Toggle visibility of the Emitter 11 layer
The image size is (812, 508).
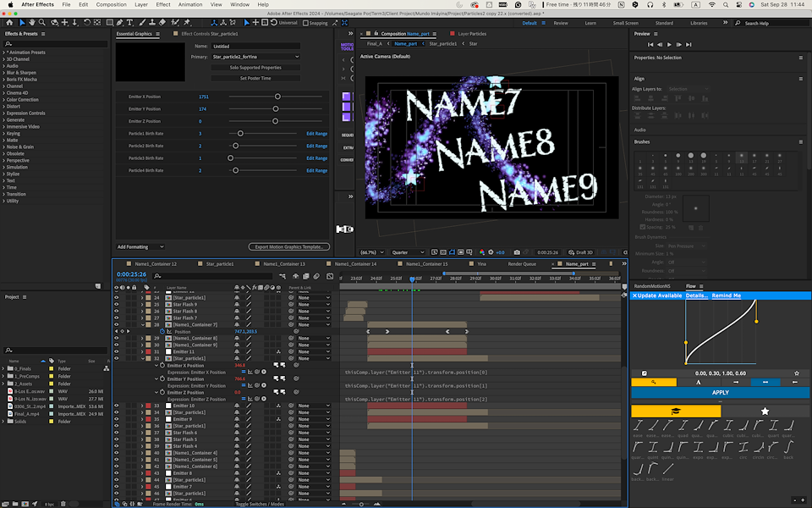click(117, 352)
